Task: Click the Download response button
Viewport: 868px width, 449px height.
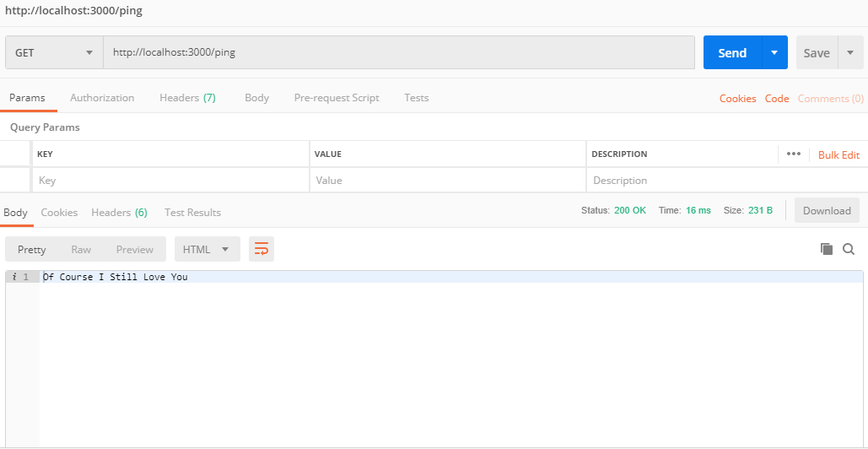Action: pyautogui.click(x=827, y=210)
